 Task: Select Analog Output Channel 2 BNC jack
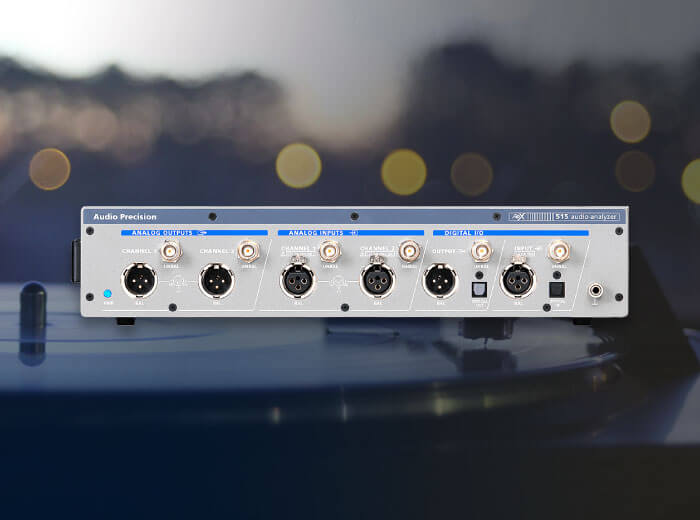click(x=246, y=252)
